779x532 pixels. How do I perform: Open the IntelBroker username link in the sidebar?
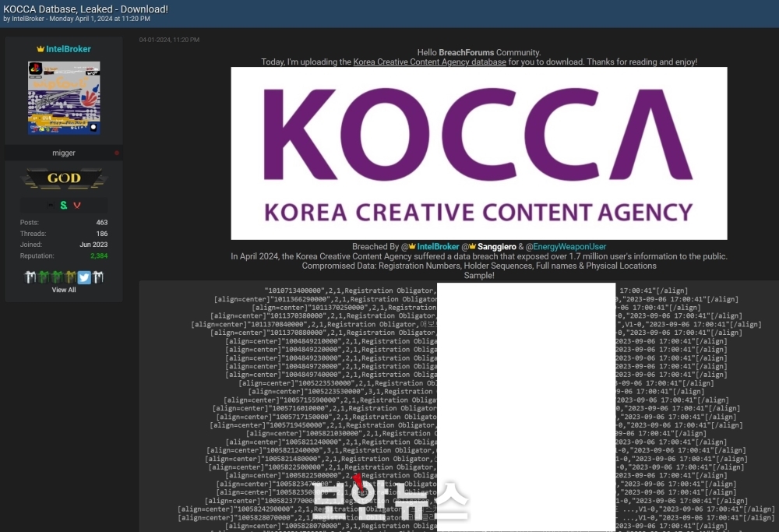pyautogui.click(x=69, y=49)
